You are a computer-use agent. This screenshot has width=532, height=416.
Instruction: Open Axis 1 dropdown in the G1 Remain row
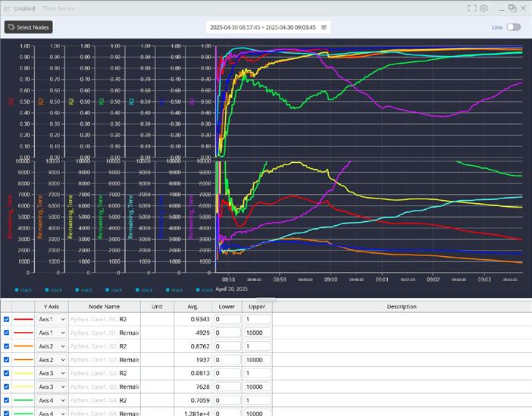(52, 333)
